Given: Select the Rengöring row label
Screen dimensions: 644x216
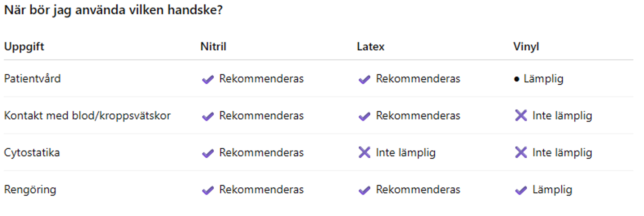Looking at the screenshot, I should click(30, 190).
